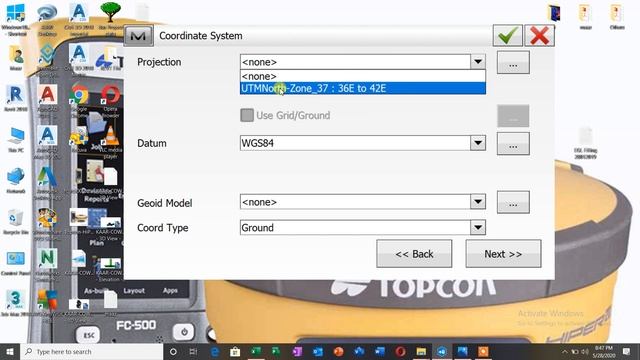The width and height of the screenshot is (640, 360).
Task: Open the Network desktop icon
Action: 16,180
